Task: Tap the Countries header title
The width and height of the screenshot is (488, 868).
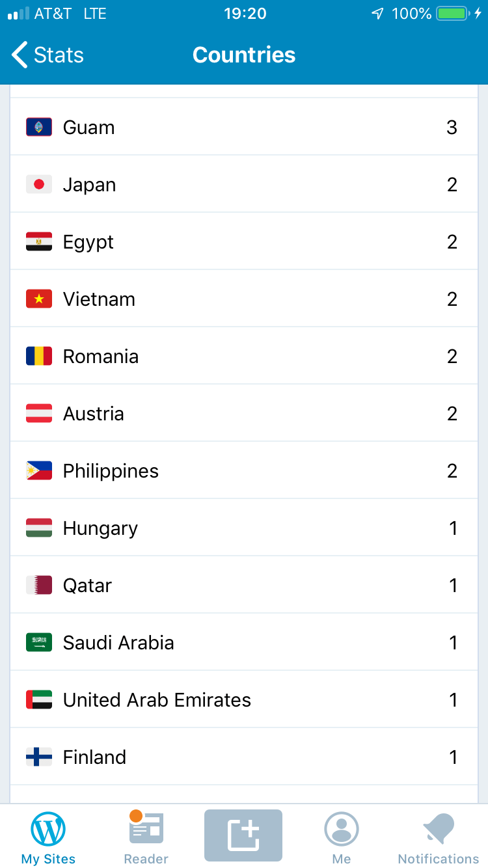Action: pos(244,55)
